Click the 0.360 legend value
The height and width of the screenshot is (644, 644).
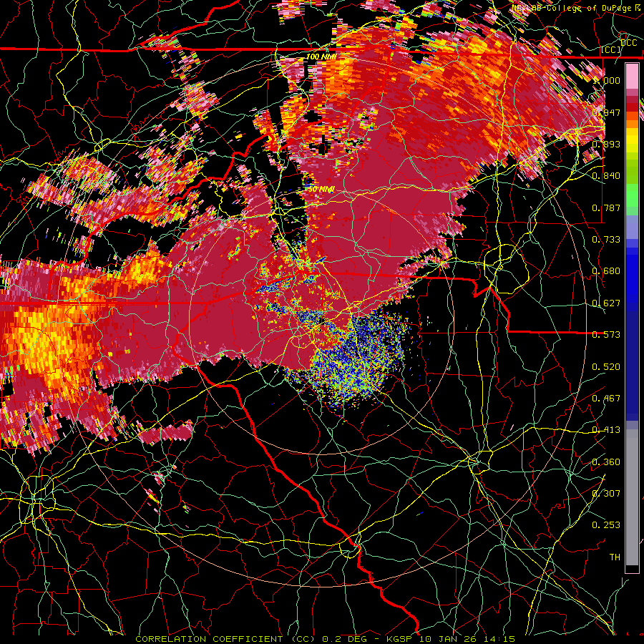coord(606,462)
